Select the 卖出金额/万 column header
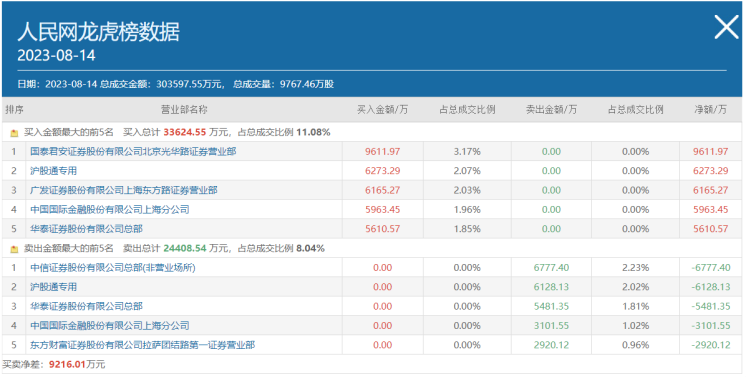 (551, 110)
